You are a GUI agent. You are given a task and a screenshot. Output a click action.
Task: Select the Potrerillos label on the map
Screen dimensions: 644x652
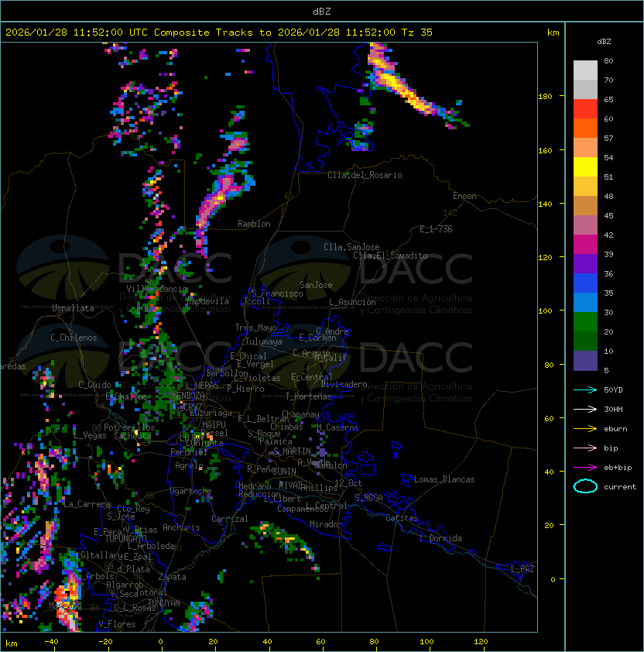(129, 427)
